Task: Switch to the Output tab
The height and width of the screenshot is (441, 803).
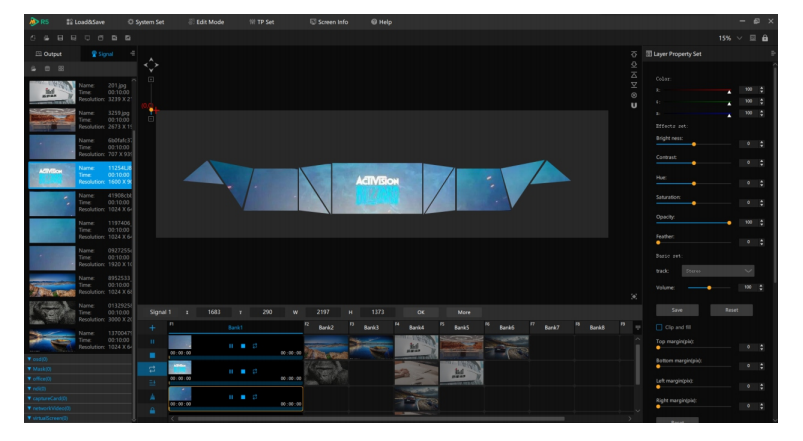Action: pos(49,54)
